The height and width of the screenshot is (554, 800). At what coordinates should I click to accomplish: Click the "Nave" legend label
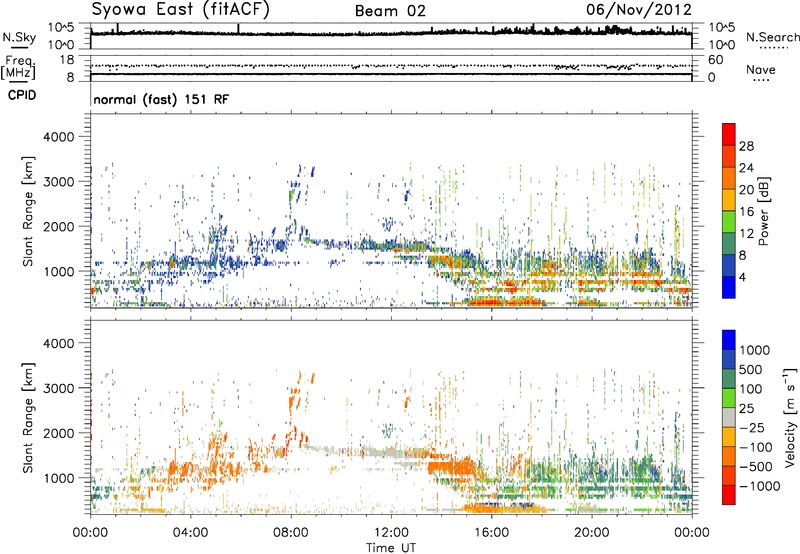[761, 69]
